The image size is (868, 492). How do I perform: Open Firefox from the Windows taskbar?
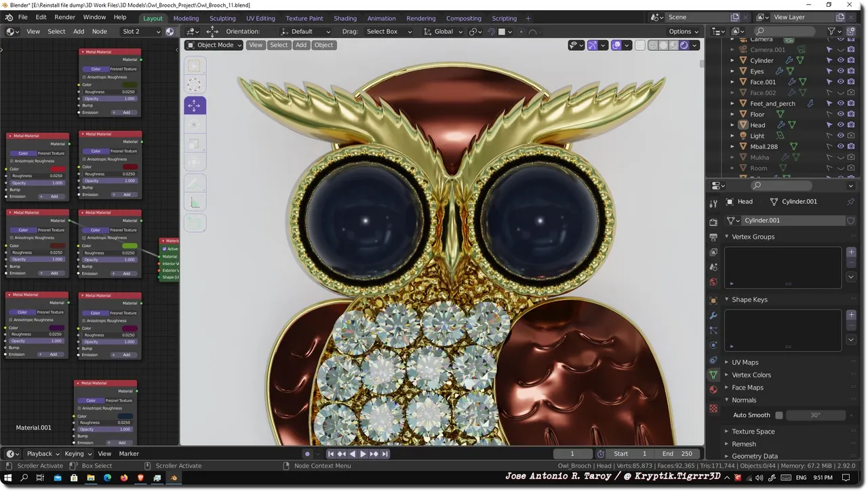click(x=124, y=478)
